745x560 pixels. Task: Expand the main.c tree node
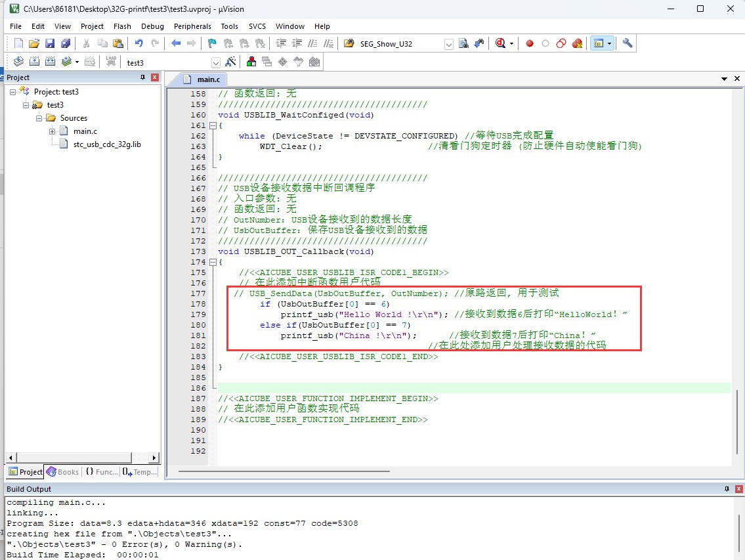pos(53,132)
